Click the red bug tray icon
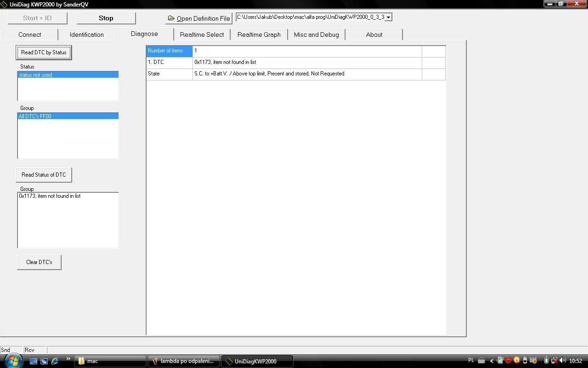The height and width of the screenshot is (368, 588). click(508, 360)
